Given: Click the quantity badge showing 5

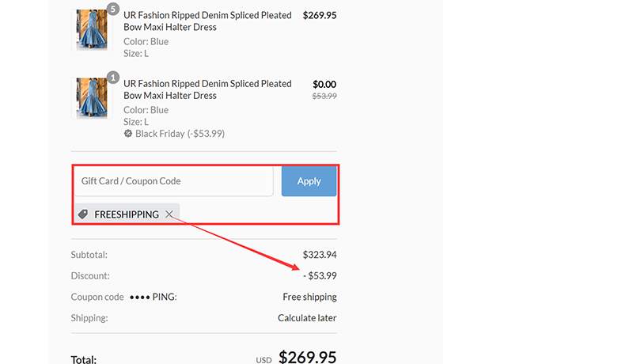Looking at the screenshot, I should click(112, 9).
